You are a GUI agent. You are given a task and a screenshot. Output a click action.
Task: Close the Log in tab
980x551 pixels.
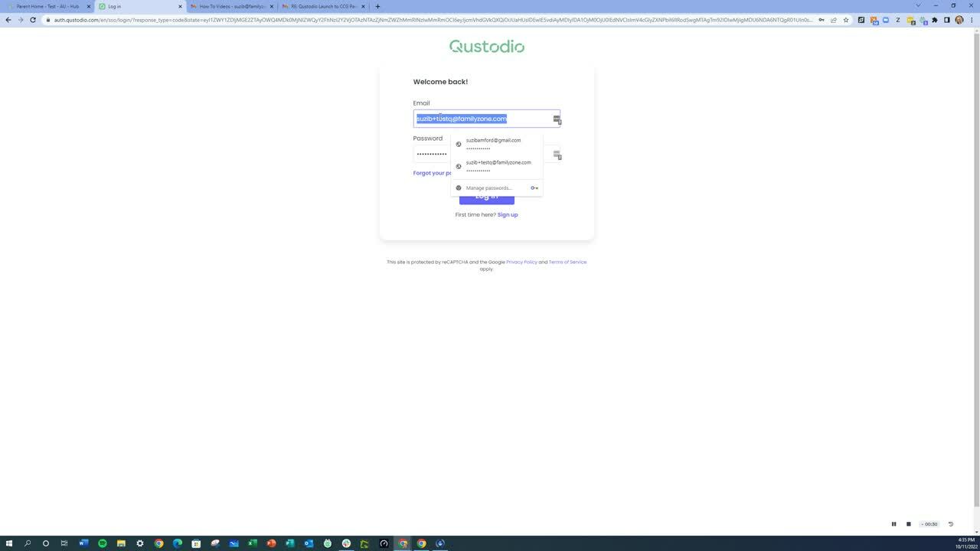180,6
